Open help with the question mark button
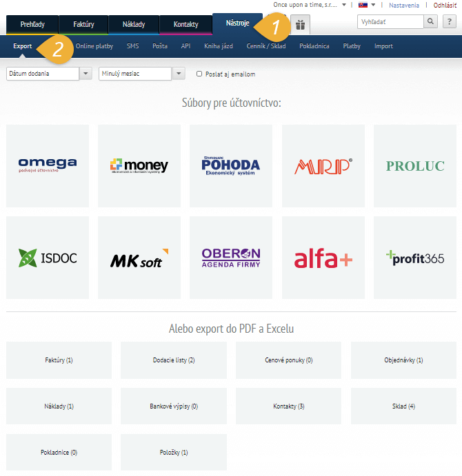The image size is (462, 476). click(450, 21)
